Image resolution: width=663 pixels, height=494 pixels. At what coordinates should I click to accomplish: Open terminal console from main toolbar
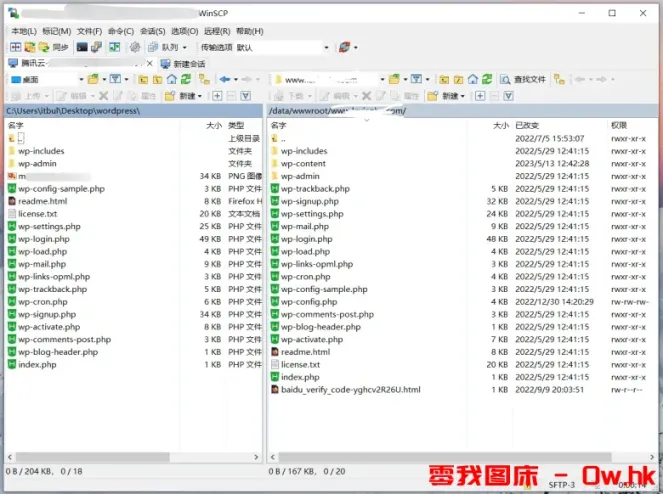tap(82, 47)
